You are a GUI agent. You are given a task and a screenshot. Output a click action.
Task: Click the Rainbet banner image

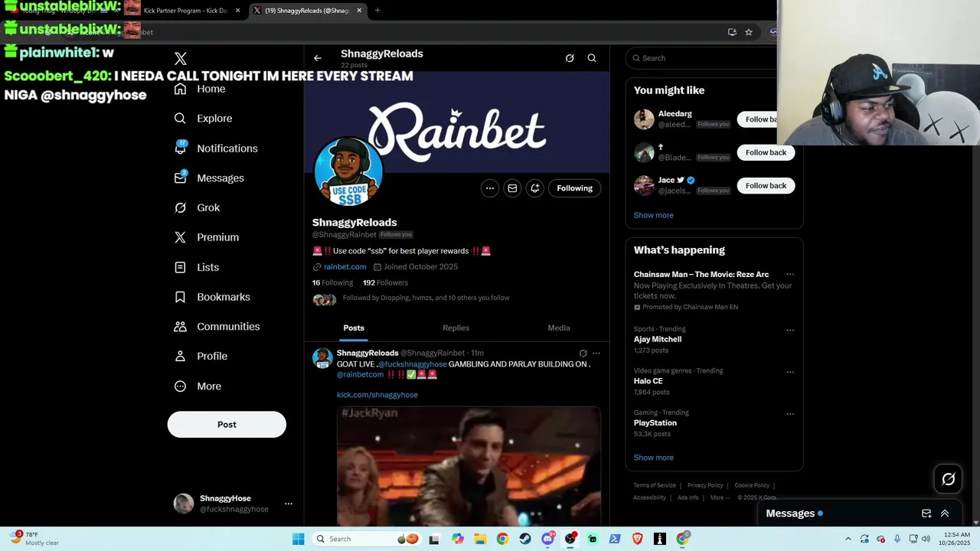tap(457, 122)
